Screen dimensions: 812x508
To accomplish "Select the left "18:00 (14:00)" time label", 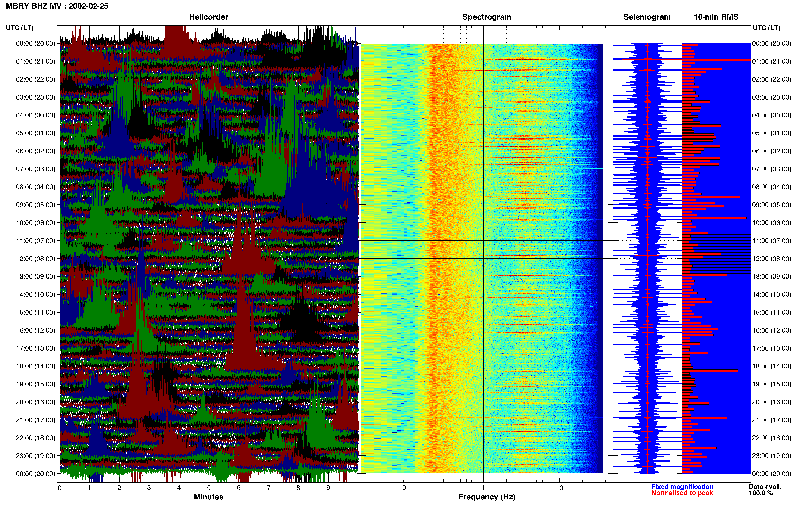I will point(36,366).
